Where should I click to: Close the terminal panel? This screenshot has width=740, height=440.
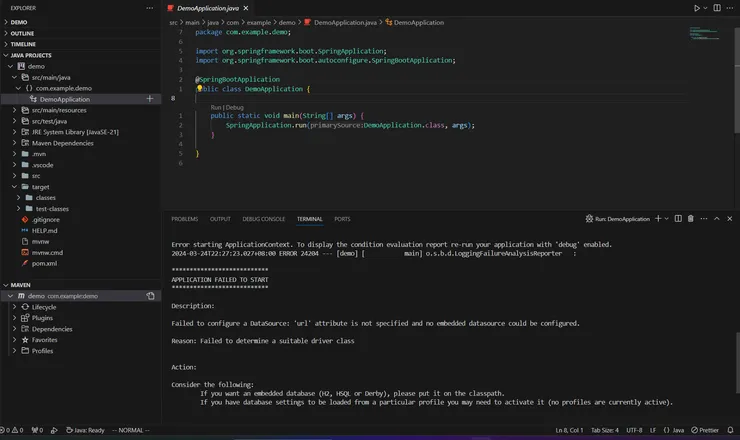729,218
